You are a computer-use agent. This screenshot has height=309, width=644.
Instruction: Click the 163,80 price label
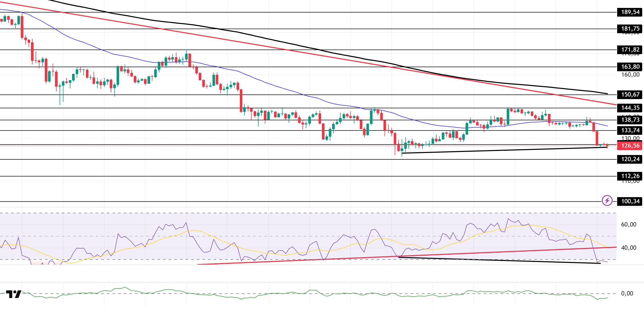click(630, 67)
